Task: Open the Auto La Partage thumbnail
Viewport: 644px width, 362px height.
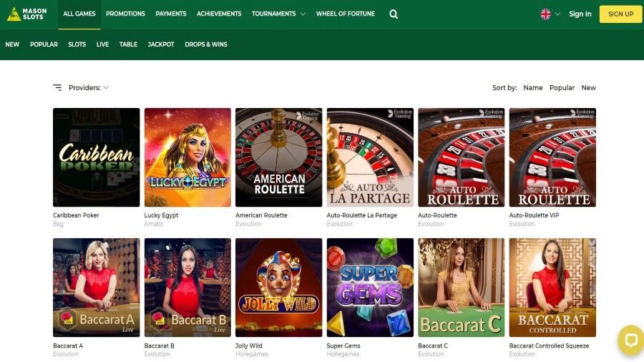Action: click(x=370, y=157)
